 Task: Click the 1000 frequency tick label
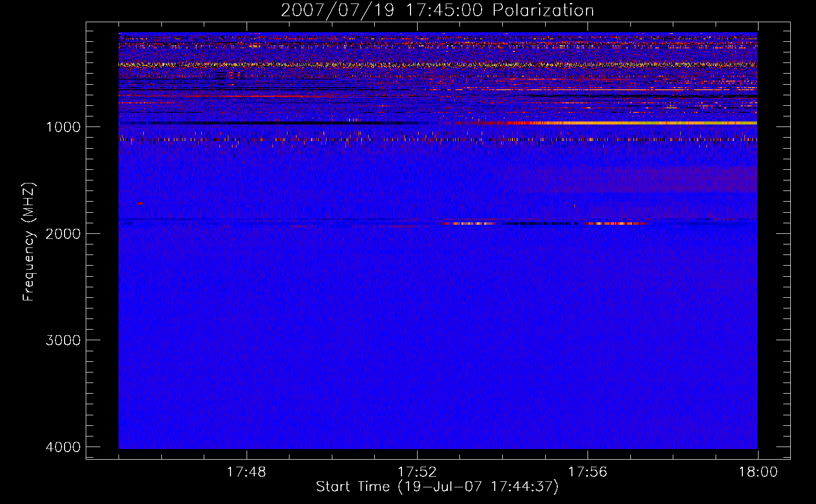click(63, 127)
